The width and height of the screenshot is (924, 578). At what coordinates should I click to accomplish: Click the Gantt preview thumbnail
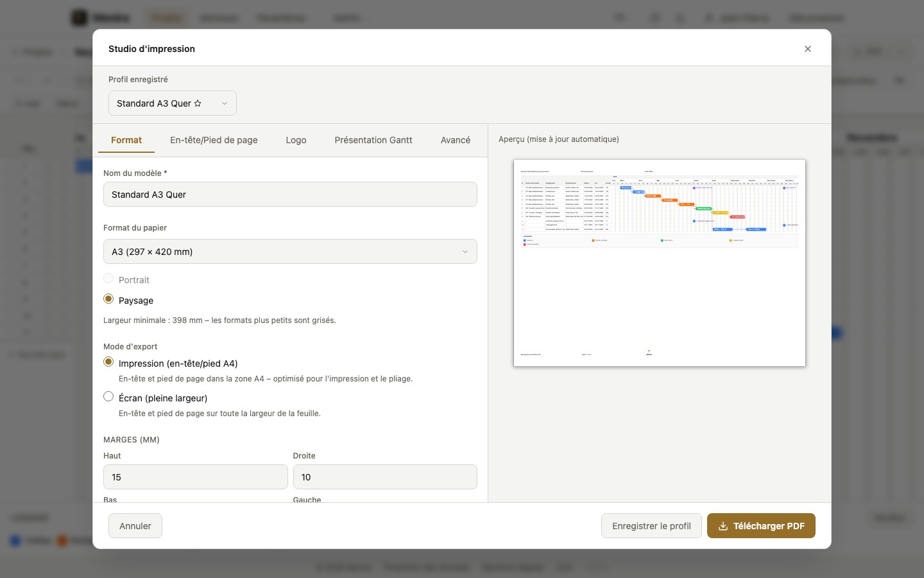tap(660, 263)
